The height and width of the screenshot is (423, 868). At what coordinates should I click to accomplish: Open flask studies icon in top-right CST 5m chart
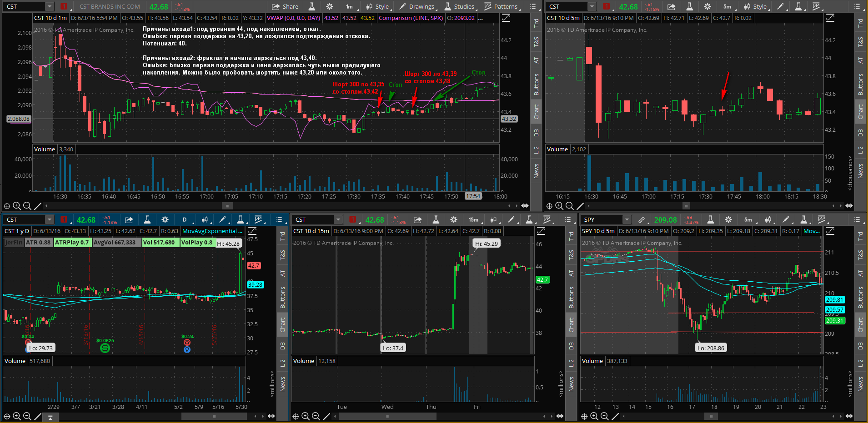click(690, 6)
